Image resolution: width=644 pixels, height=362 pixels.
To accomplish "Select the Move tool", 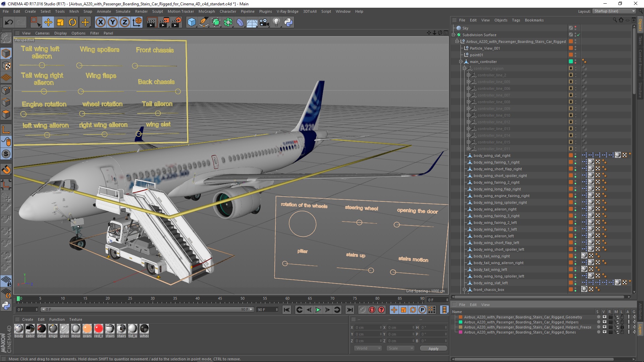I will [48, 22].
